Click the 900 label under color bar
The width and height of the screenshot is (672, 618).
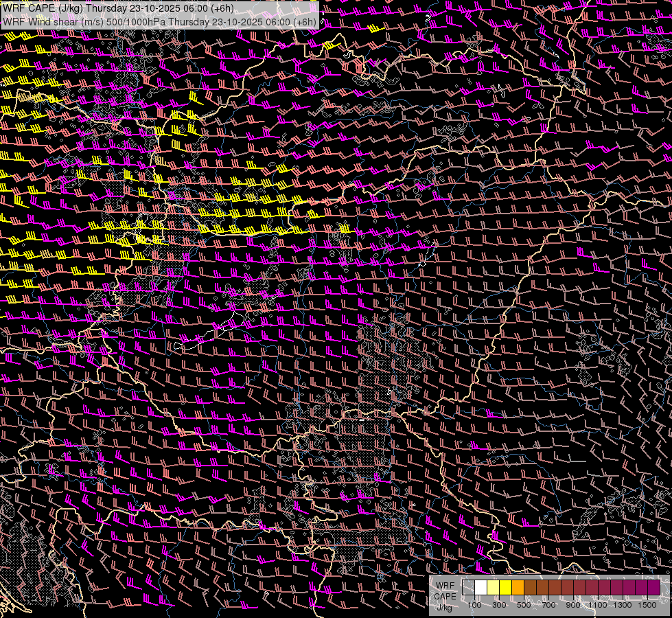click(x=573, y=605)
